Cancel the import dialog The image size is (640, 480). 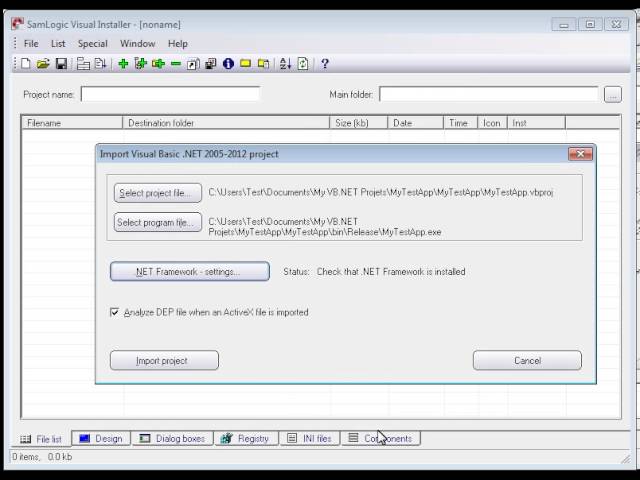click(527, 361)
